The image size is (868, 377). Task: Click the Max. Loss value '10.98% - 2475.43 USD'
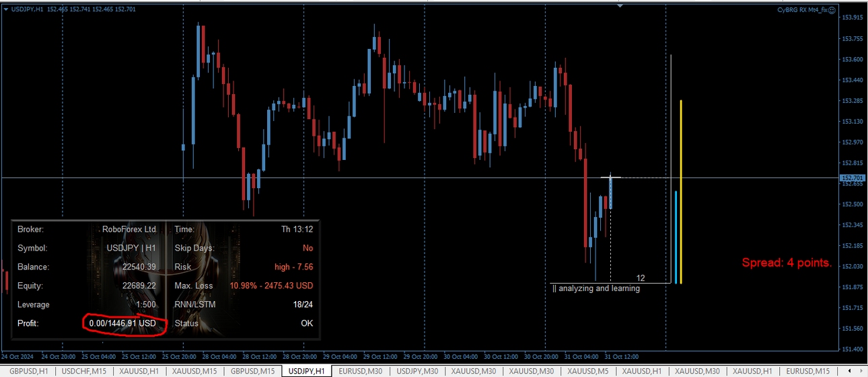click(x=271, y=286)
